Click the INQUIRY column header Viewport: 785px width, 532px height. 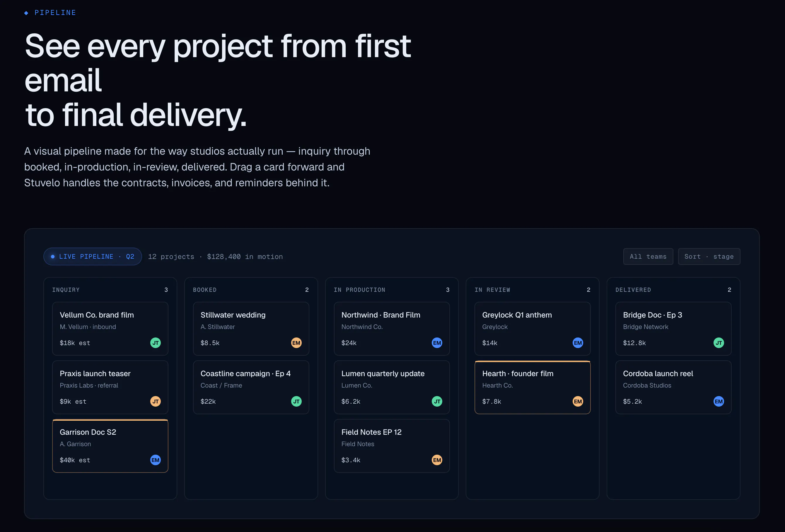tap(66, 290)
